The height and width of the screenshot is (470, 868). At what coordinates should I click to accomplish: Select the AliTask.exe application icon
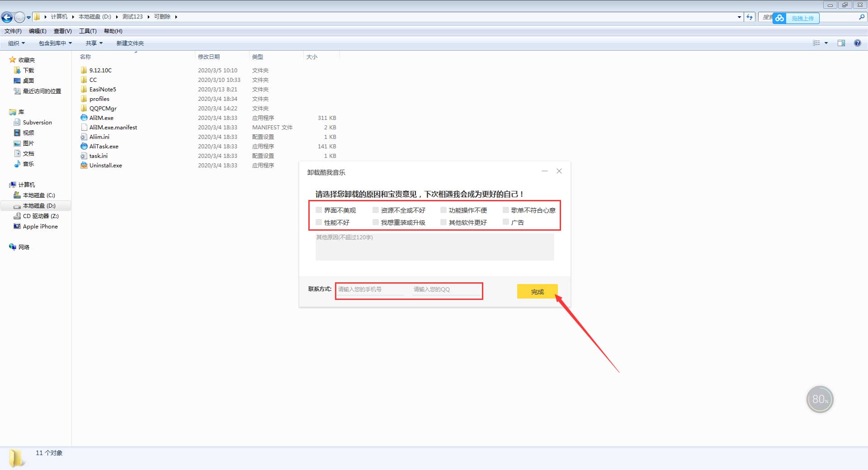[x=84, y=146]
